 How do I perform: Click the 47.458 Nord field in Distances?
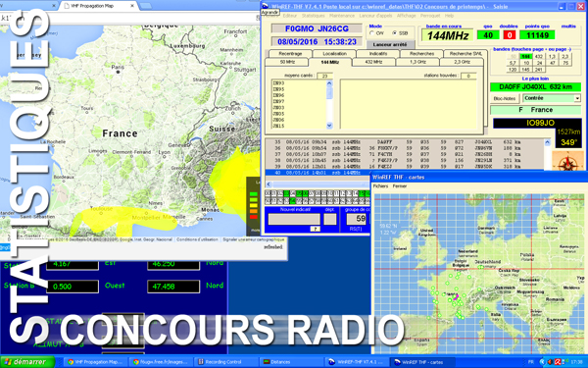pos(173,287)
